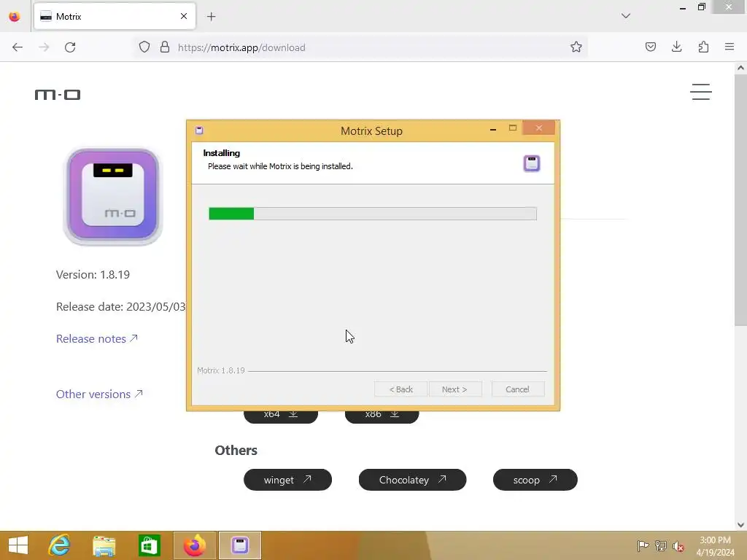Click the page vertical scrollbar thumb
Screen dimensions: 747x560
click(x=740, y=200)
